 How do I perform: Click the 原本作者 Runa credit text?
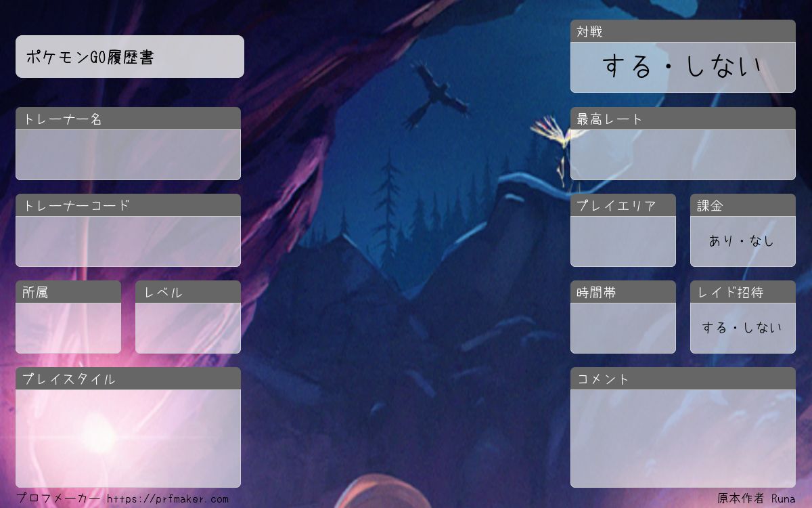point(756,499)
